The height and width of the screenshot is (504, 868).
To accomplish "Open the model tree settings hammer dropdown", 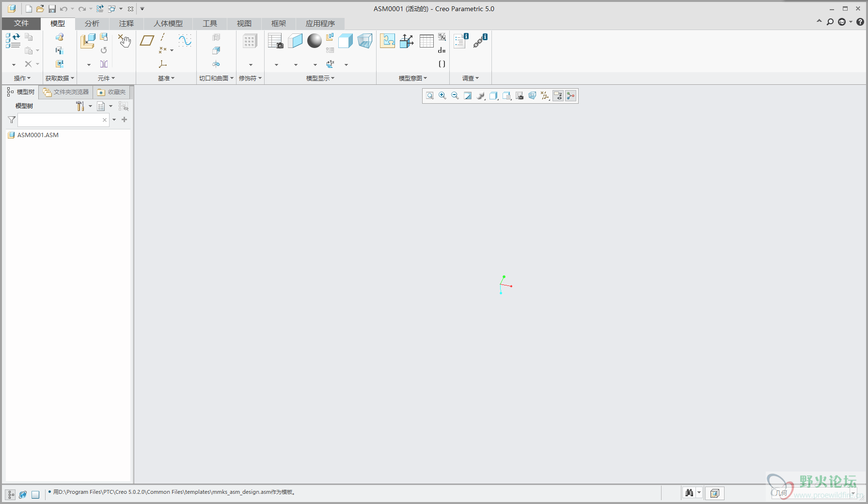I will [x=84, y=106].
